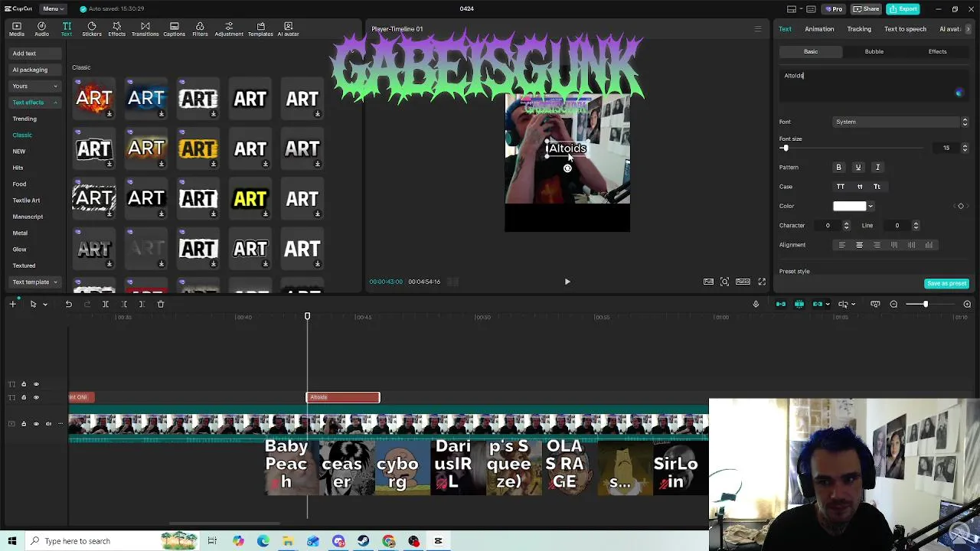This screenshot has width=980, height=551.
Task: Open the Menu dropdown
Action: [53, 8]
